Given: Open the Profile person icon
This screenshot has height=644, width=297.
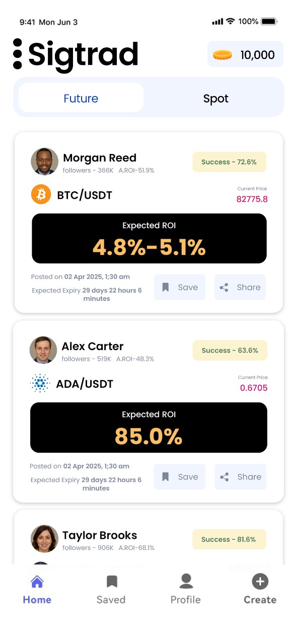Looking at the screenshot, I should [x=186, y=581].
